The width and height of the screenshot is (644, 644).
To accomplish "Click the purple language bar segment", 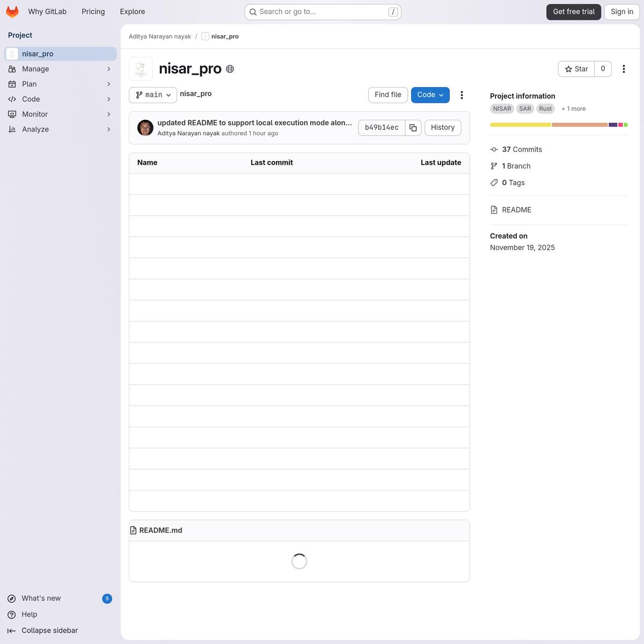I will [613, 125].
